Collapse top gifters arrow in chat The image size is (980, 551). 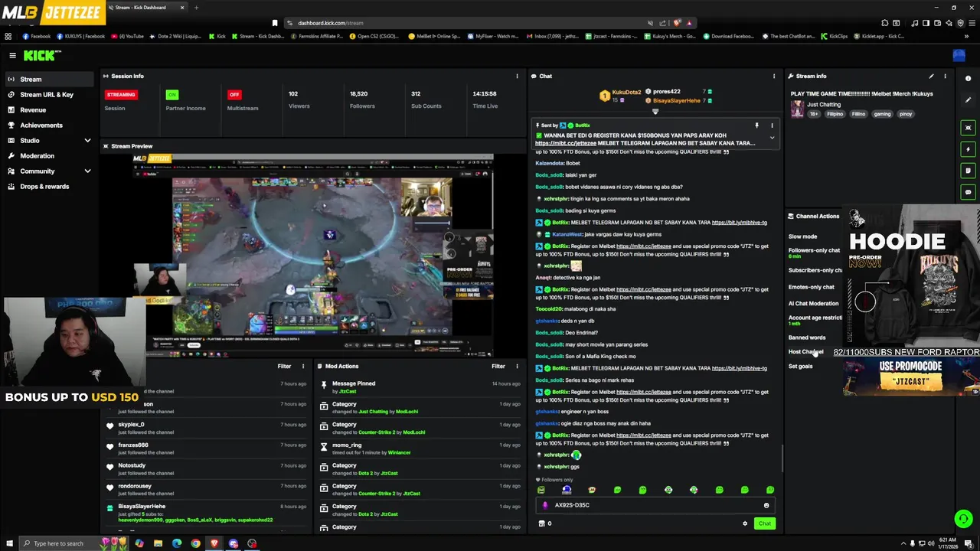(655, 112)
